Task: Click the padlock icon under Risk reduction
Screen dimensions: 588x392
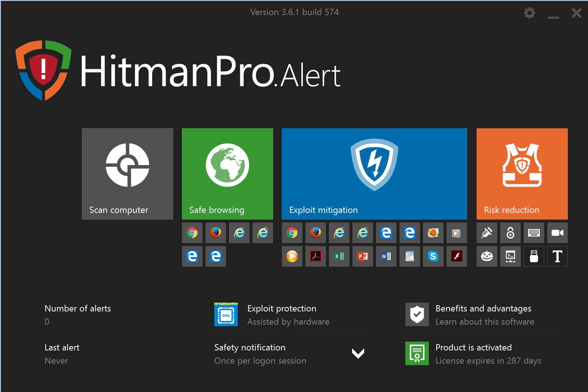Action: click(x=510, y=233)
